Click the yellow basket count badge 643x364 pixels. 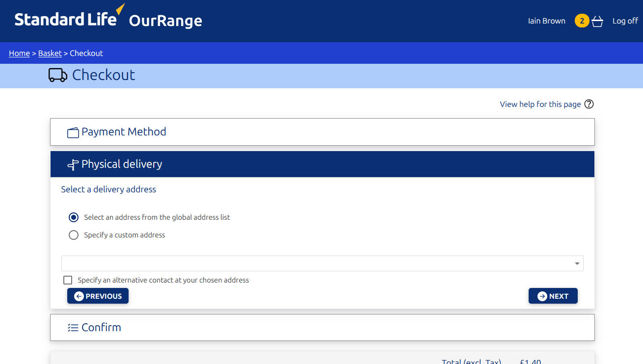tap(582, 21)
